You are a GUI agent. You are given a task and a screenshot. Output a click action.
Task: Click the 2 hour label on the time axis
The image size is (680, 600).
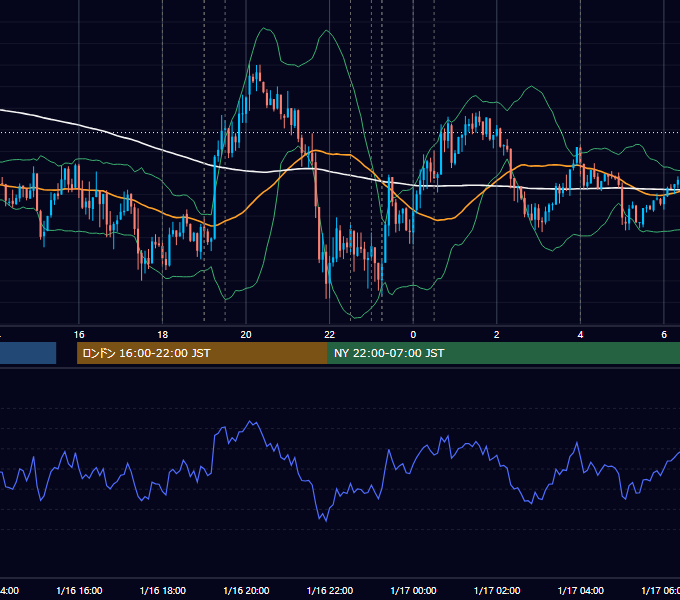coord(497,335)
